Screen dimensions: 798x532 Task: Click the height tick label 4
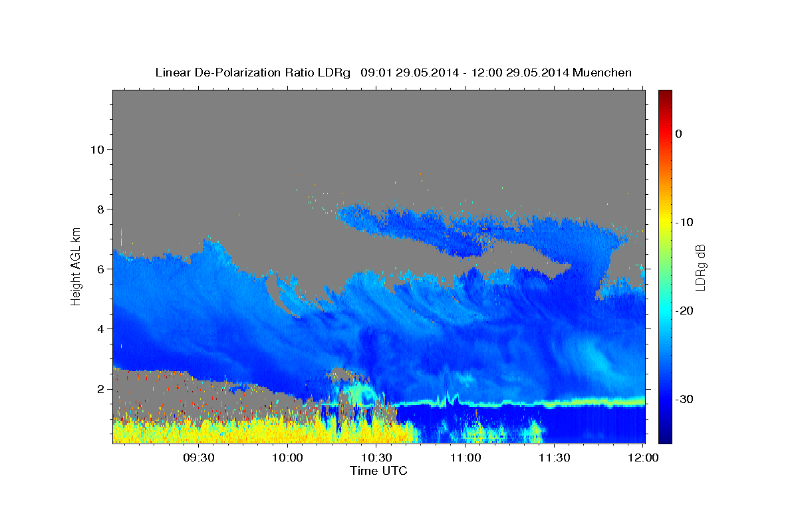(x=100, y=329)
